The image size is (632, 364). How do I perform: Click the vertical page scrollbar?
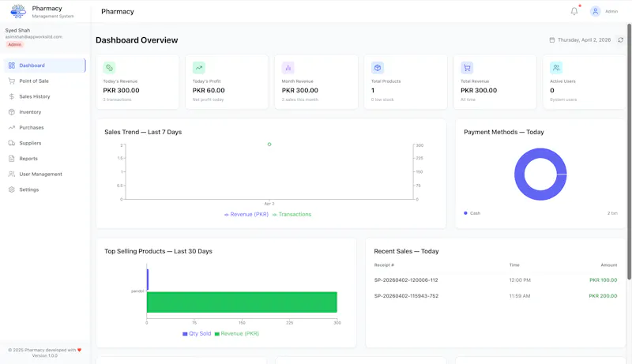click(629, 152)
